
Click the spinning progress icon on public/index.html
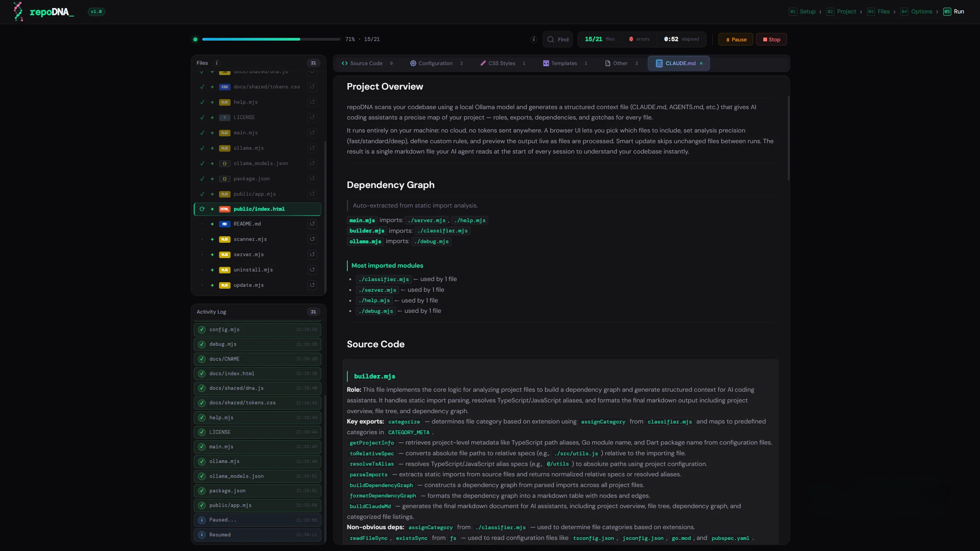202,209
